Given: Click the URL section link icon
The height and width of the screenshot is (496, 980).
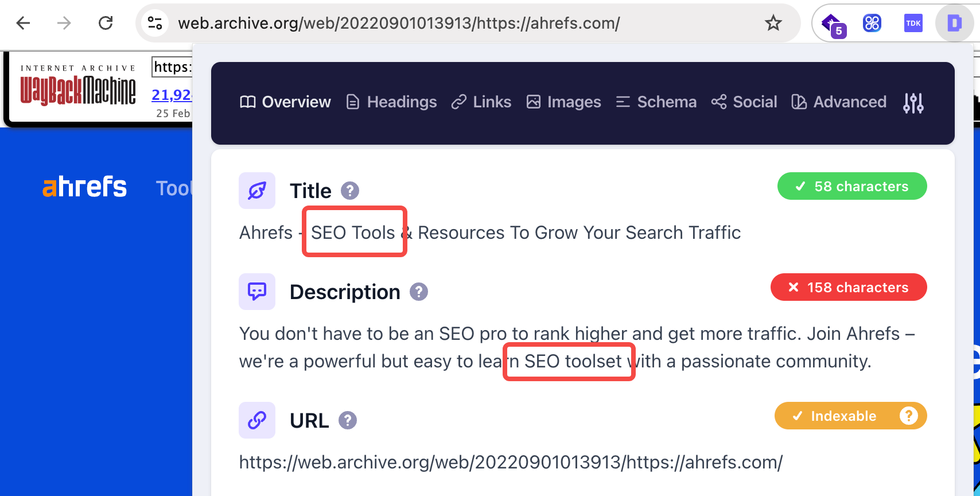Looking at the screenshot, I should point(257,420).
